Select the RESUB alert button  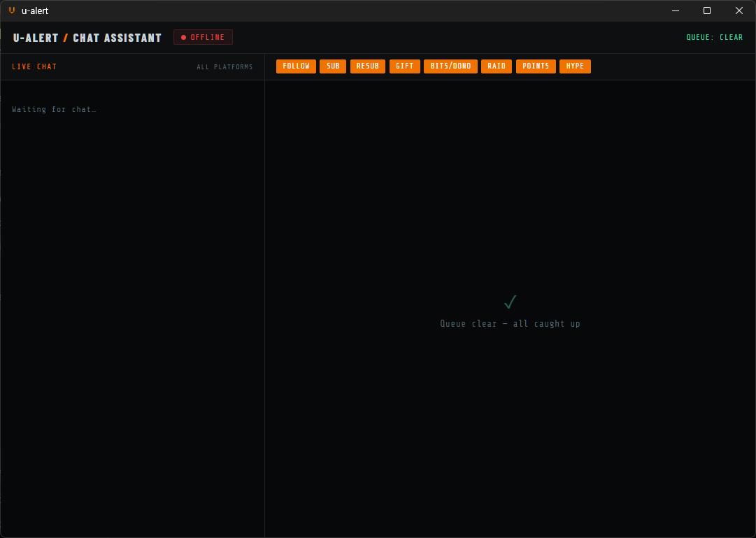(367, 66)
